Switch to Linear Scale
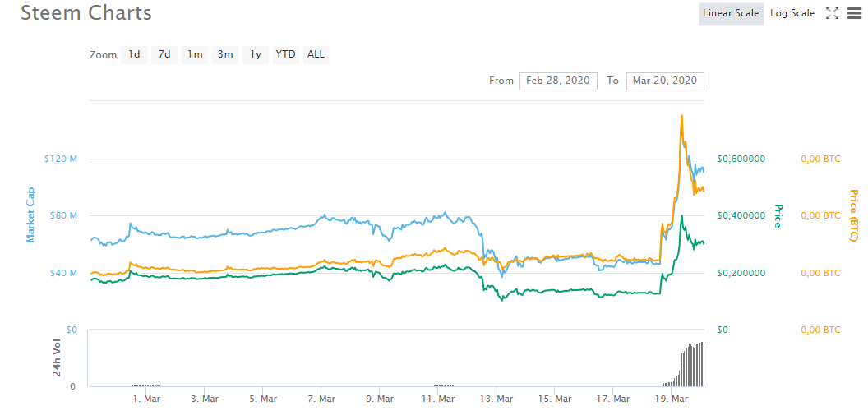Screen dimensions: 868x420 pyautogui.click(x=729, y=13)
